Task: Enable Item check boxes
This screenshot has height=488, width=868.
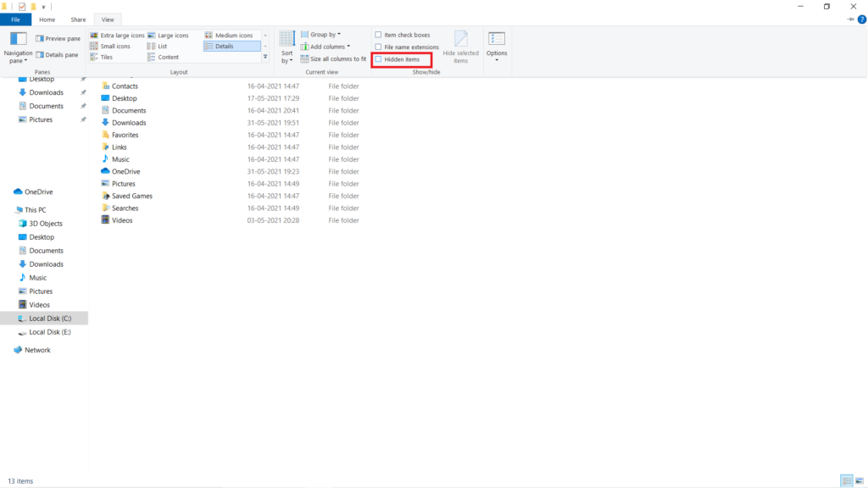Action: pos(379,35)
